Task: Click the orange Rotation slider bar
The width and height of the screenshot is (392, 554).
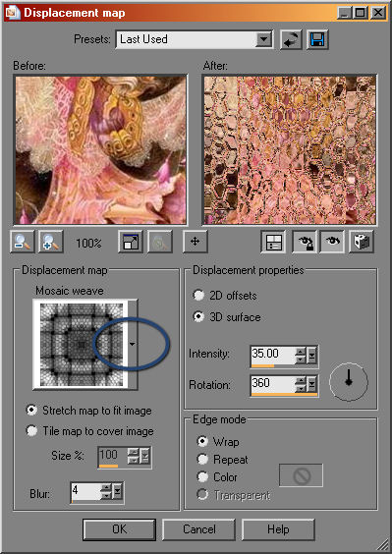Action: point(284,395)
